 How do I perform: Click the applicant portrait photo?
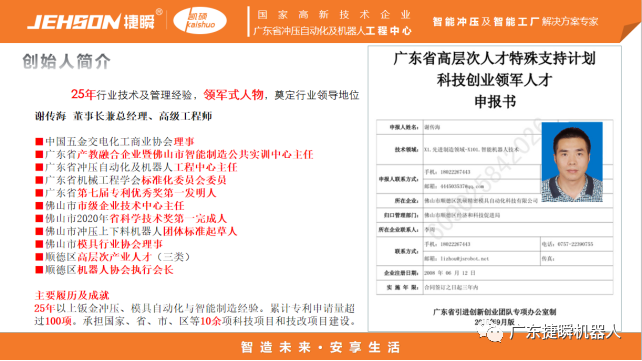572,162
